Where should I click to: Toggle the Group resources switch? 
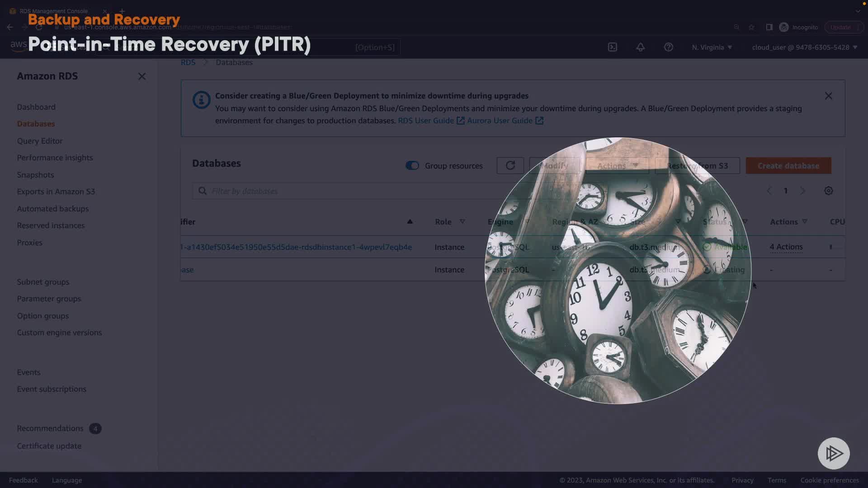tap(412, 166)
